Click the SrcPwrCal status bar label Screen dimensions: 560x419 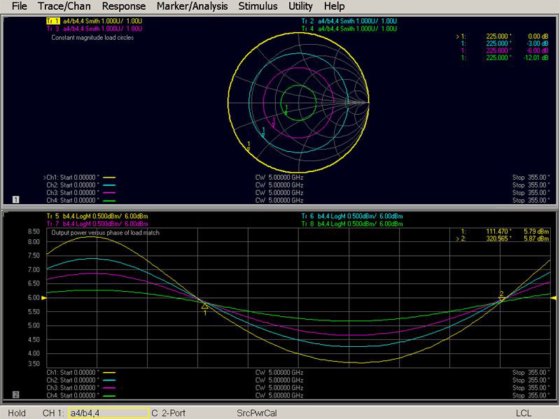257,413
